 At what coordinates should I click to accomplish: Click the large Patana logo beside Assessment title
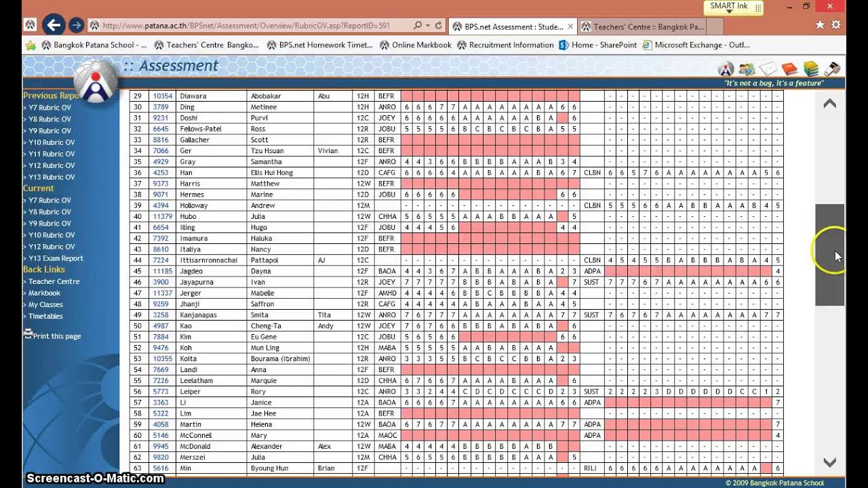[96, 81]
